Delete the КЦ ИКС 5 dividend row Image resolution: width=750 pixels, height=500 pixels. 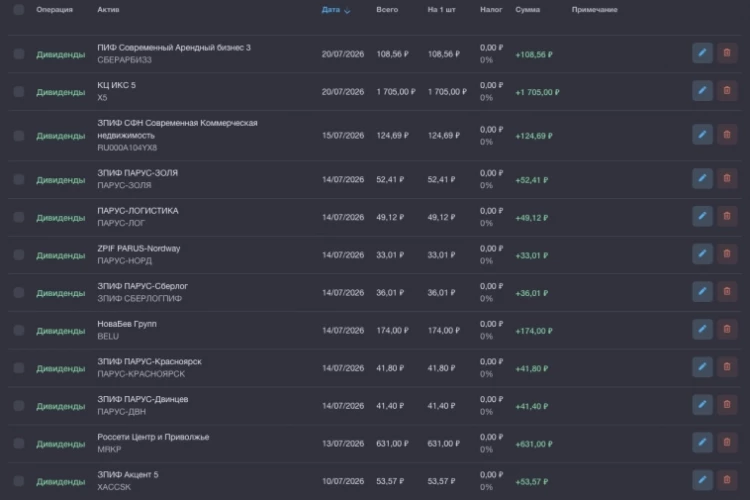tap(727, 90)
